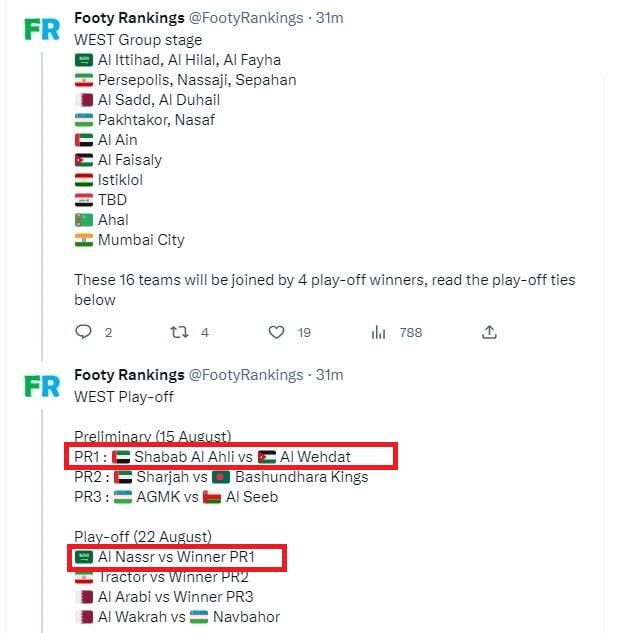
Task: Click the share icon on first tweet
Action: point(489,332)
